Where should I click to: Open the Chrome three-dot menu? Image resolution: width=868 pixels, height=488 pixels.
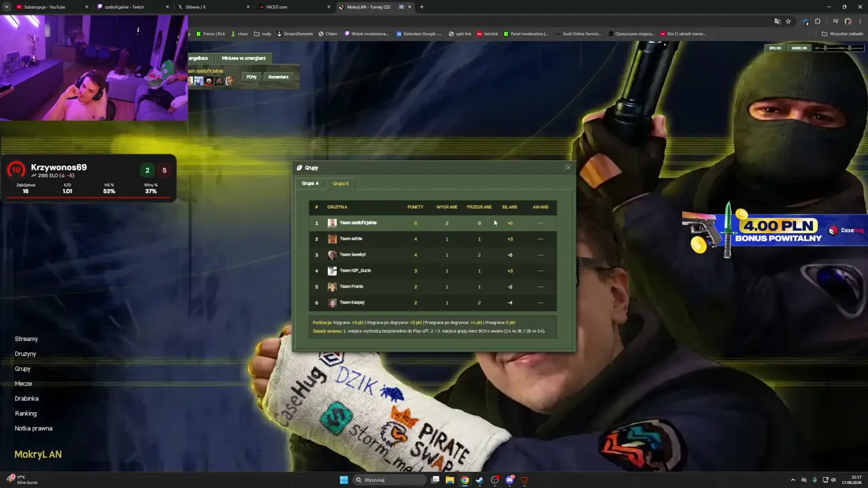tap(859, 21)
